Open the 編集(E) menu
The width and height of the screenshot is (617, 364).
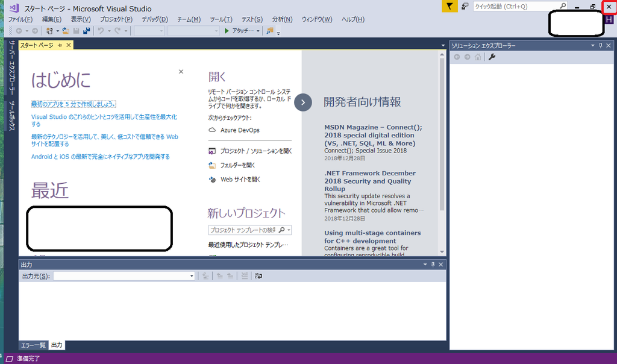(x=52, y=19)
